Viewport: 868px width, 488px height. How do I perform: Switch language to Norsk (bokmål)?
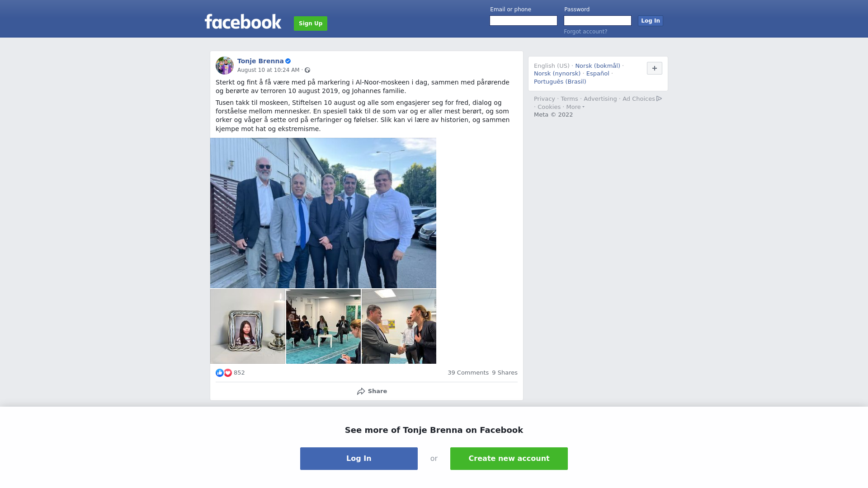(598, 66)
